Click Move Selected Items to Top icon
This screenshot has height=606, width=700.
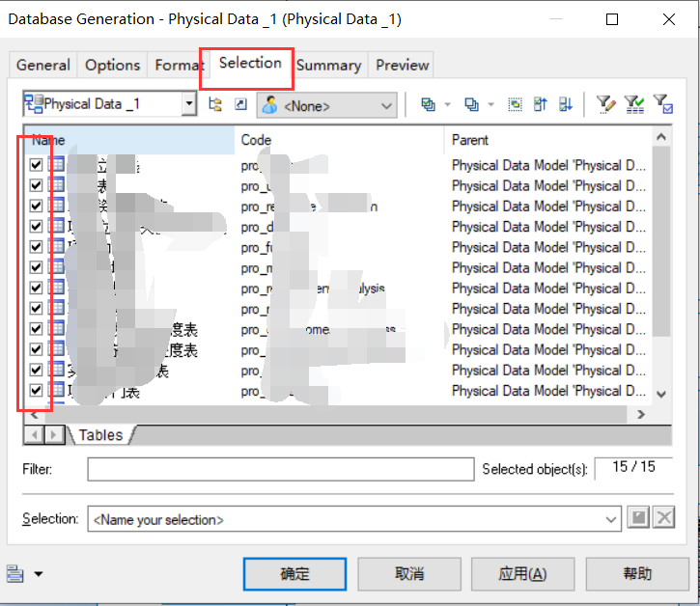coord(540,105)
